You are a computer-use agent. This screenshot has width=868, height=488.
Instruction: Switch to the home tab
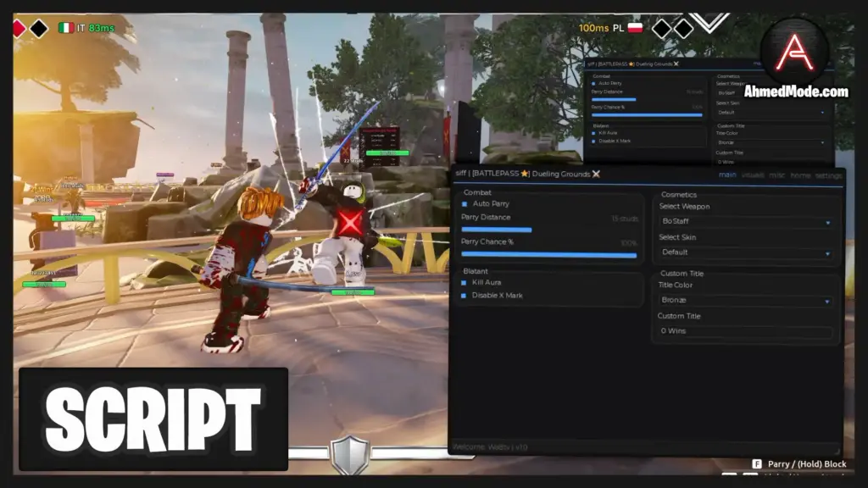(800, 175)
